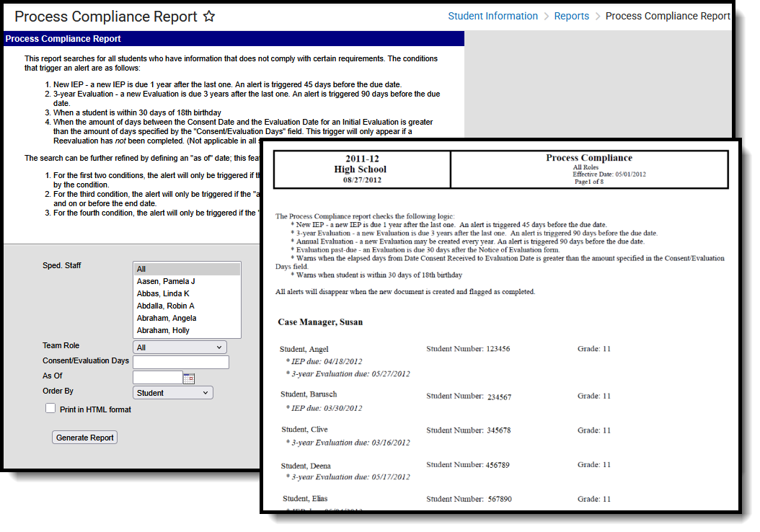This screenshot has height=532, width=760.
Task: Click Student Number 123456 in the report
Action: 468,349
